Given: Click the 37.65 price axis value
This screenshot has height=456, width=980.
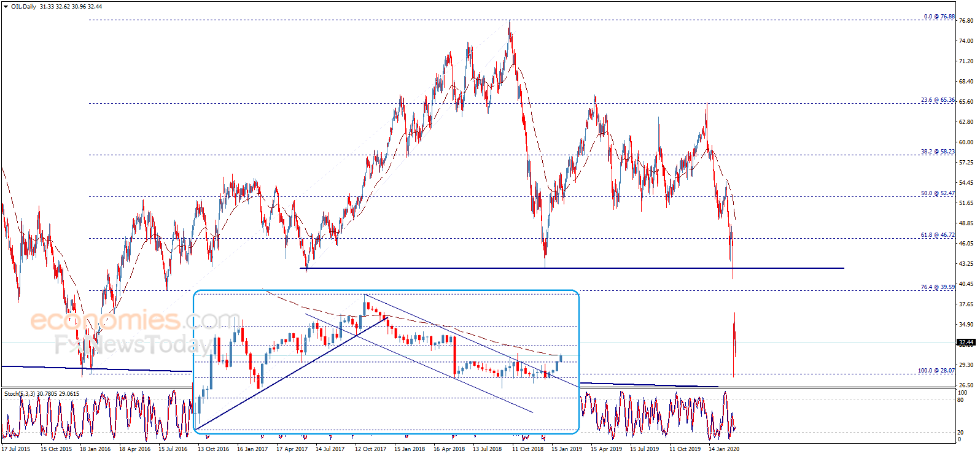Looking at the screenshot, I should click(x=966, y=304).
